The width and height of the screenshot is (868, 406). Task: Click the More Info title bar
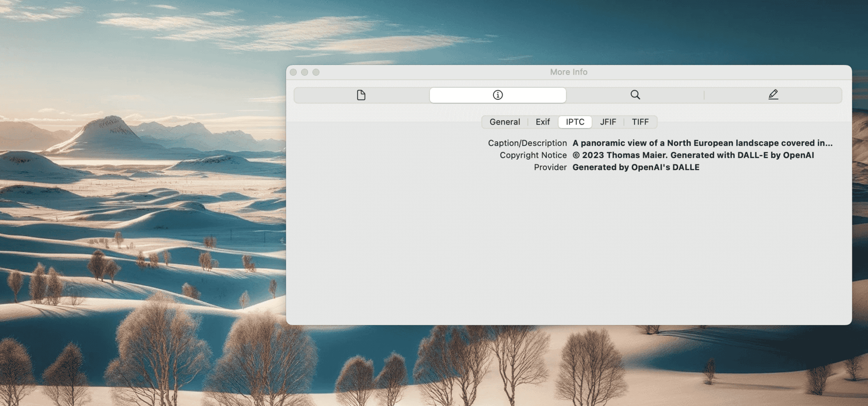[x=568, y=72]
